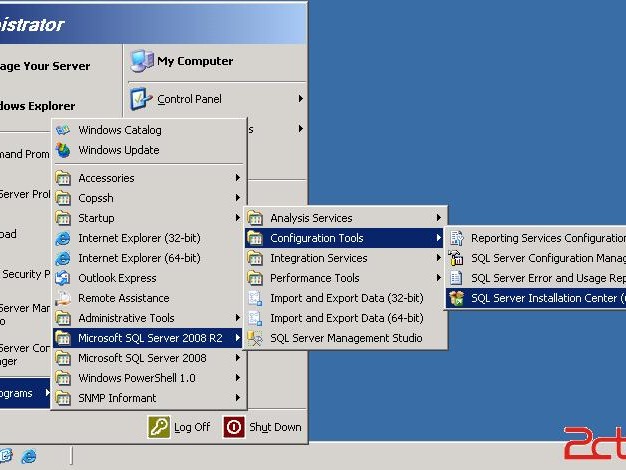Image resolution: width=626 pixels, height=470 pixels.
Task: Choose the Remote Assistance entry
Action: click(148, 298)
